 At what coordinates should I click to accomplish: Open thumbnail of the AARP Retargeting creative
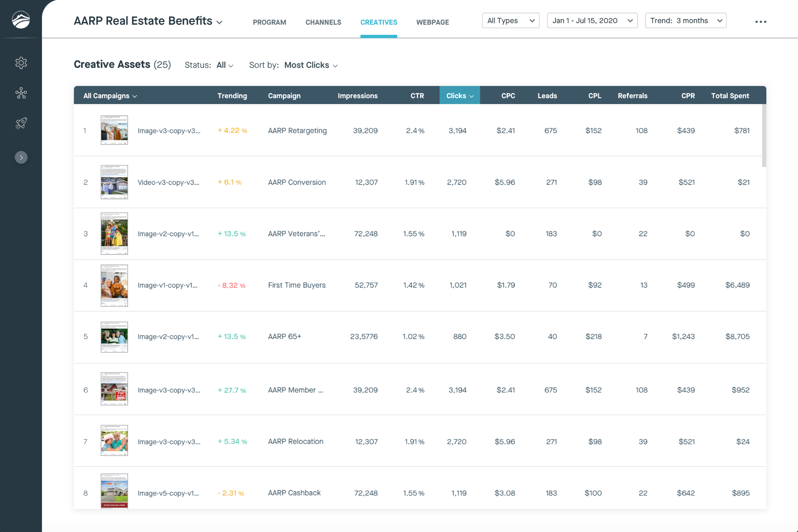coord(114,130)
